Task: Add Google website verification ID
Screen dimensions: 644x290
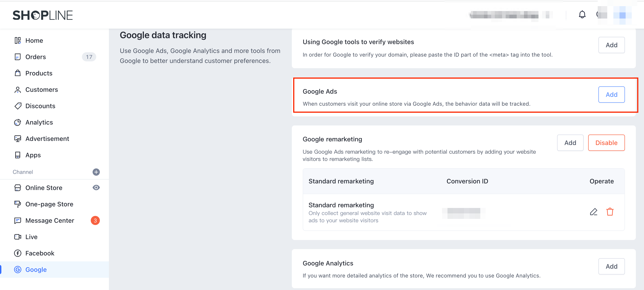Action: click(611, 45)
